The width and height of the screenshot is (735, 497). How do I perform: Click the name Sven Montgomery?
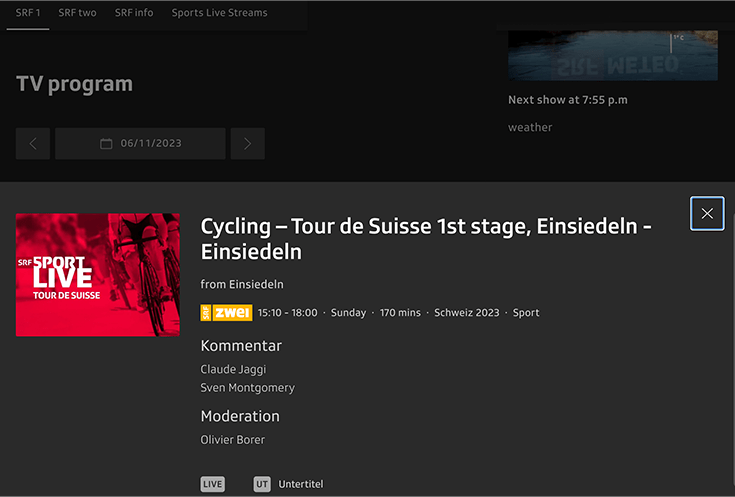pos(248,388)
